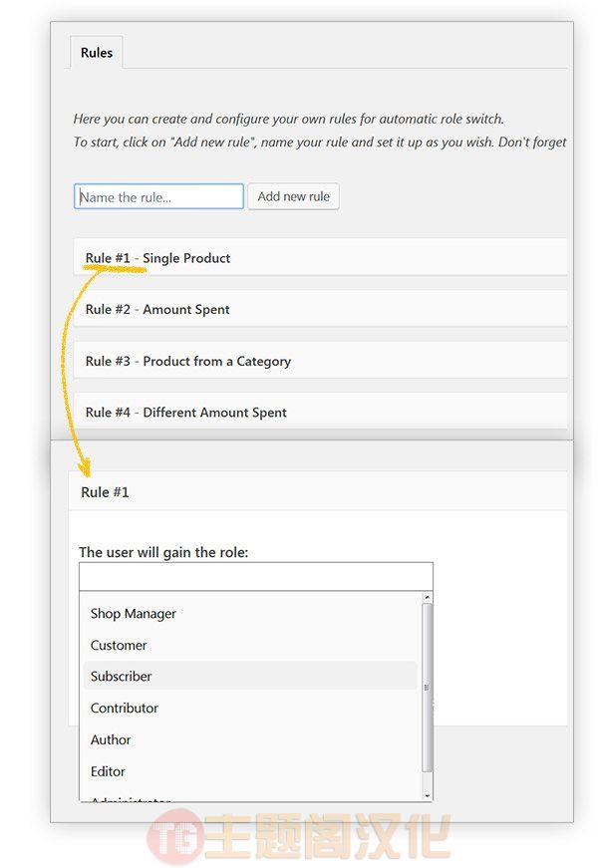The image size is (598, 868).
Task: Select Customer role option
Action: point(250,645)
